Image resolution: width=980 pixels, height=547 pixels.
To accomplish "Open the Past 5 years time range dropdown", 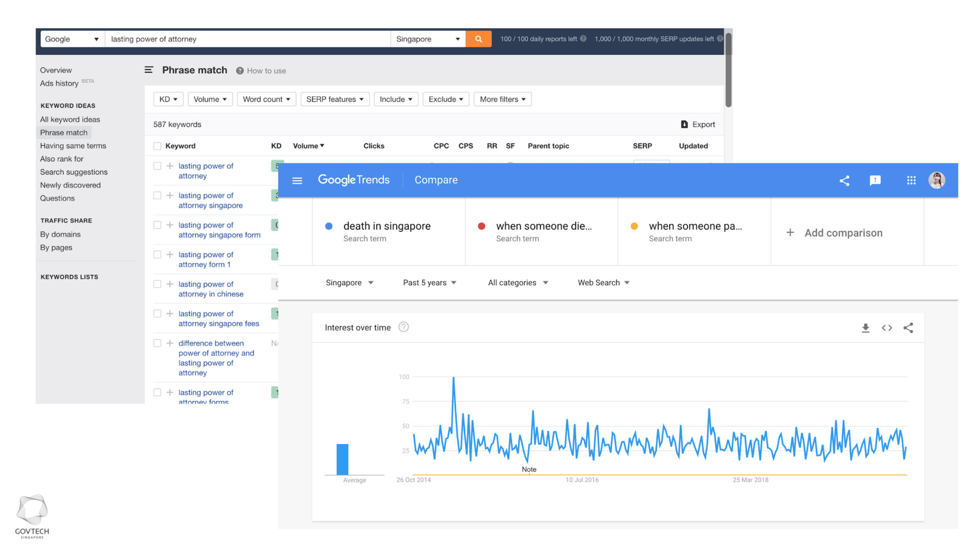I will point(430,283).
